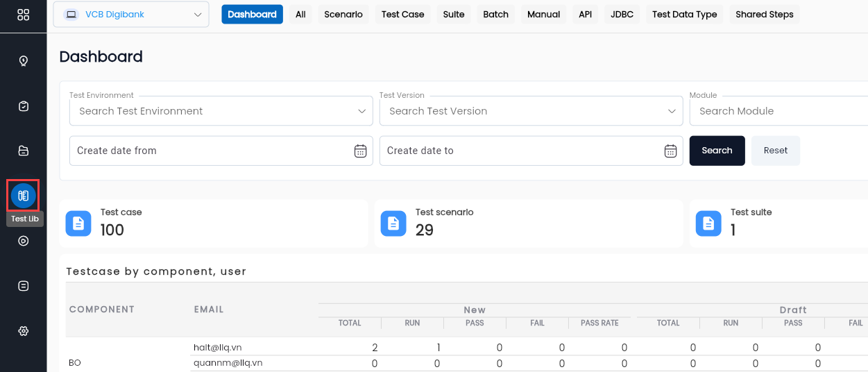Viewport: 868px width, 372px height.
Task: Click the calendar icon for Create date from
Action: (360, 151)
